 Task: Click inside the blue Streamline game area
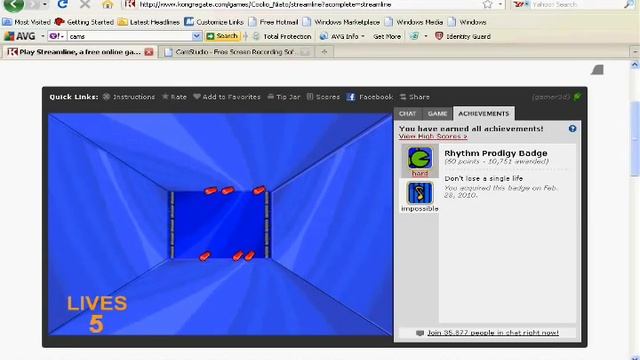(x=220, y=224)
